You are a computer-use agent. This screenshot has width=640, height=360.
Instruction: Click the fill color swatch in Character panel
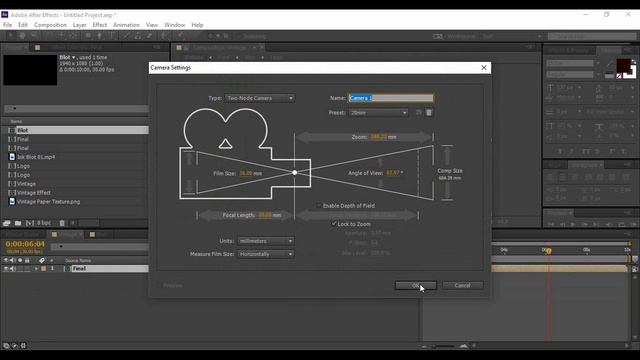point(623,65)
